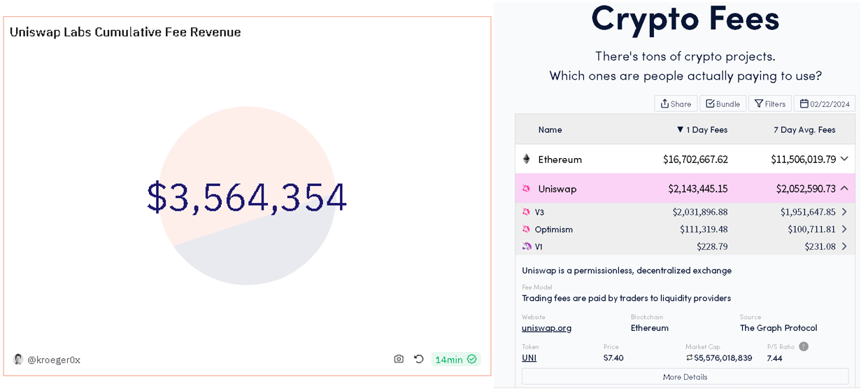Click the kroeger0x author avatar
This screenshot has width=868, height=389.
[x=18, y=360]
